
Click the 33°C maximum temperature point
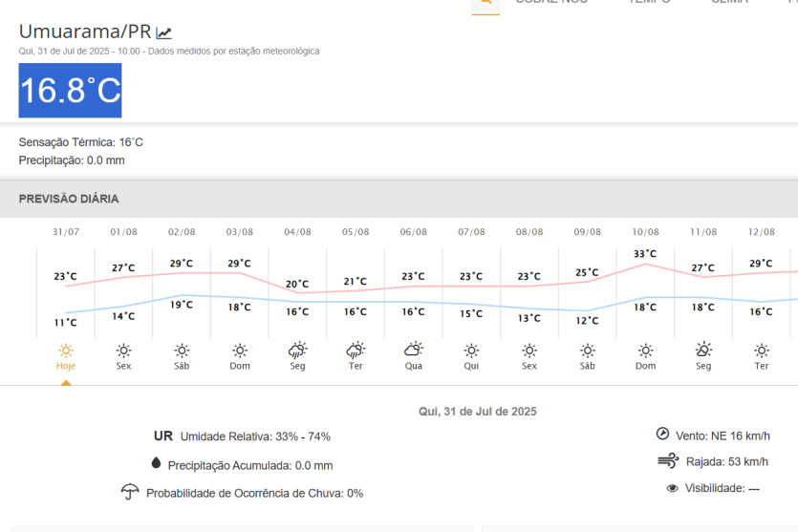[x=645, y=254]
